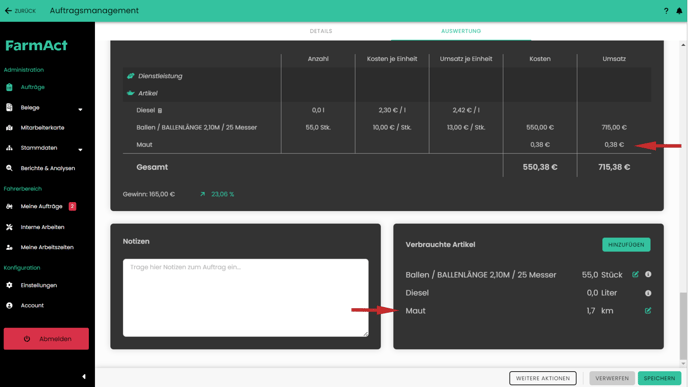The image size is (688, 387).
Task: Click the Maut row in the table
Action: [x=387, y=144]
